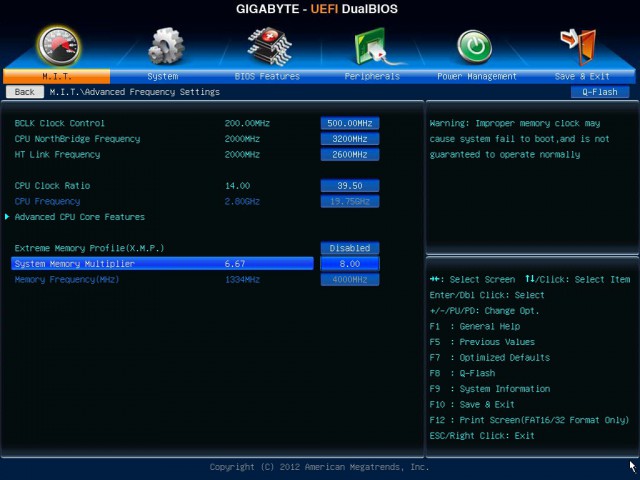Click the F10 Save & Exit help line
This screenshot has height=480, width=640.
tap(472, 404)
